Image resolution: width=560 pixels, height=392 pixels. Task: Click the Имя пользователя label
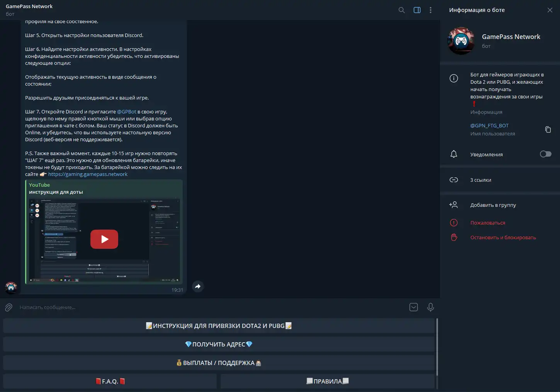493,133
